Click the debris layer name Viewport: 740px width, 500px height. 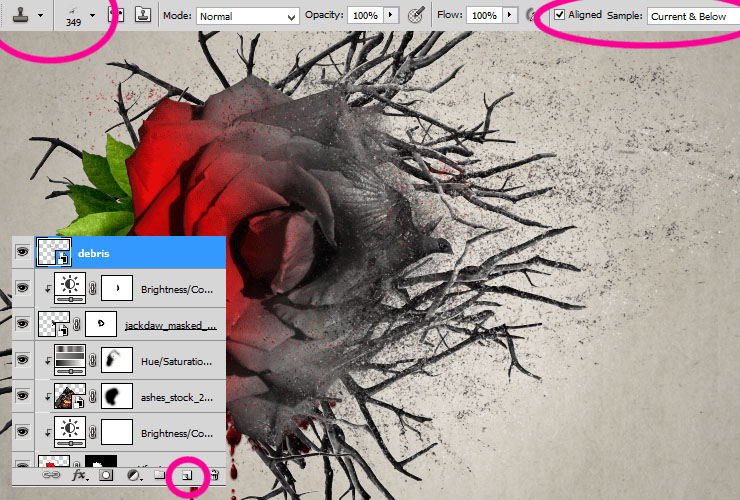[x=93, y=254]
